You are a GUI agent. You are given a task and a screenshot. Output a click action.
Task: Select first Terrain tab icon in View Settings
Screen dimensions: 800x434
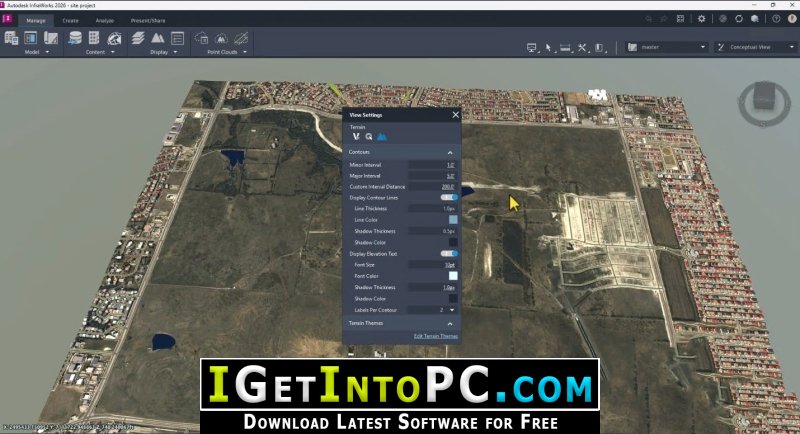(x=356, y=137)
